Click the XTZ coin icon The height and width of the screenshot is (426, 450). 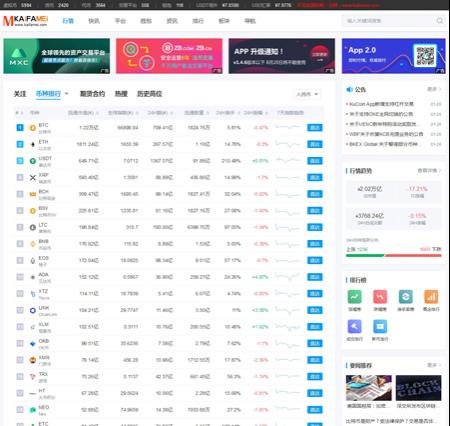pyautogui.click(x=33, y=294)
